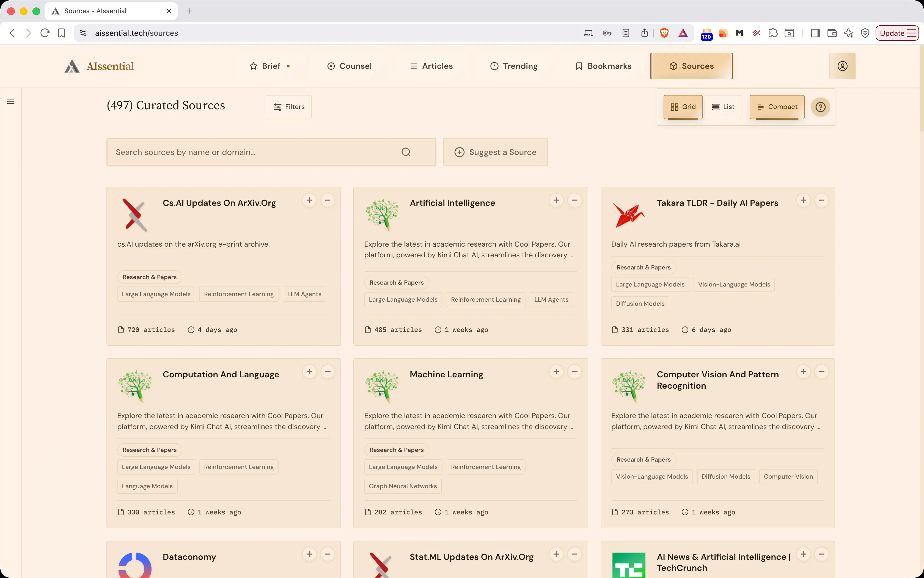Click the TechCrunch logo thumbnail
This screenshot has height=578, width=924.
(628, 565)
